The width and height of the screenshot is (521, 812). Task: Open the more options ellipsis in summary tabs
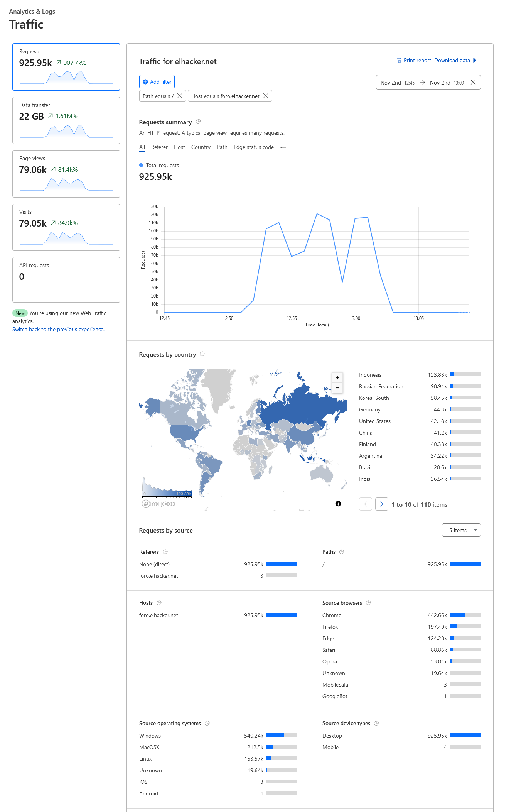(283, 147)
